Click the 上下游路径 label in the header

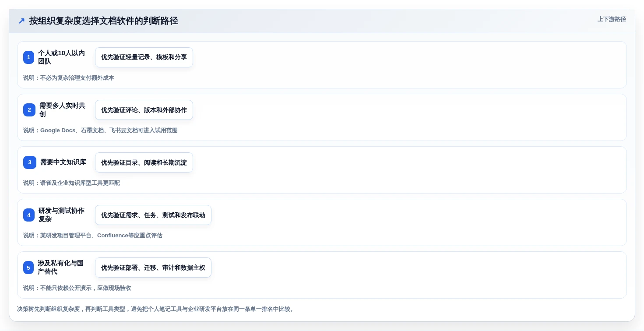pyautogui.click(x=612, y=19)
